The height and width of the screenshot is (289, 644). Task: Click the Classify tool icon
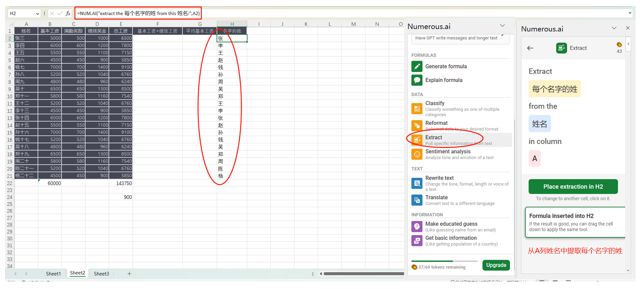[417, 109]
